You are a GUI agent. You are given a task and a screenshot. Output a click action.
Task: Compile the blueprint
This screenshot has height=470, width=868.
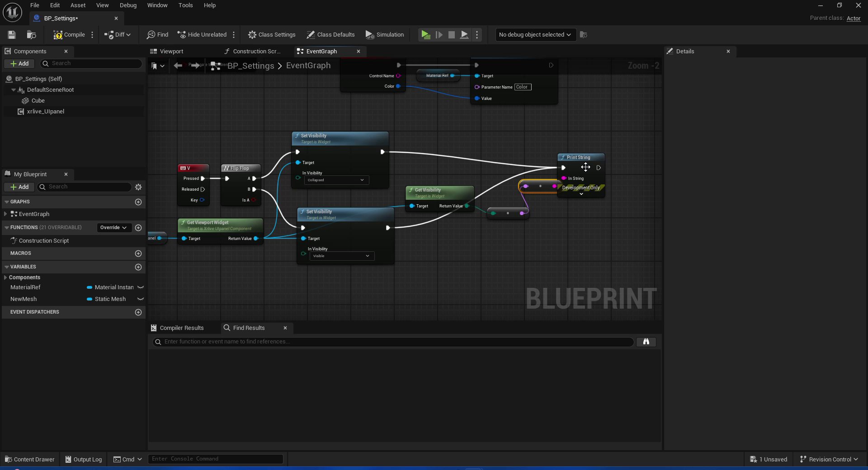click(x=69, y=35)
